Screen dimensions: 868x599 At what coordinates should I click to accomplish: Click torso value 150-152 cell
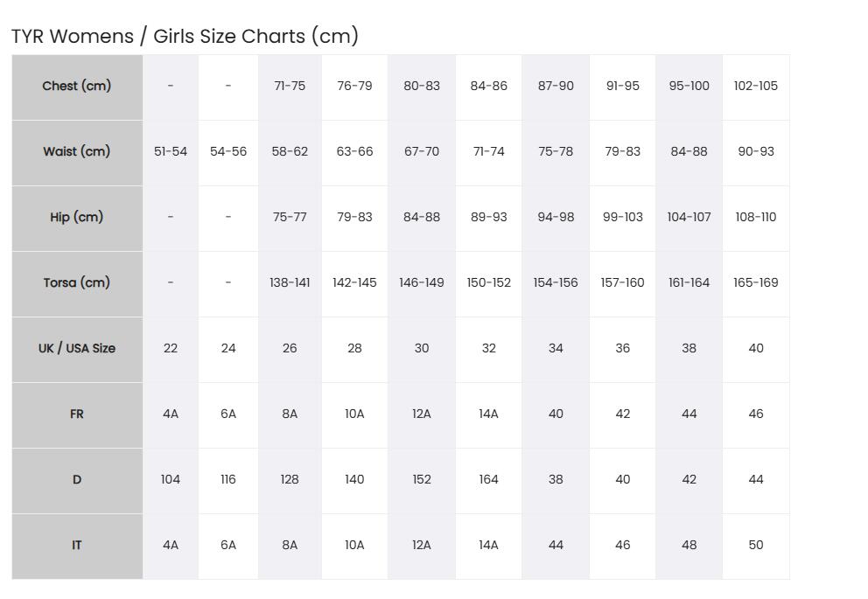(x=489, y=283)
